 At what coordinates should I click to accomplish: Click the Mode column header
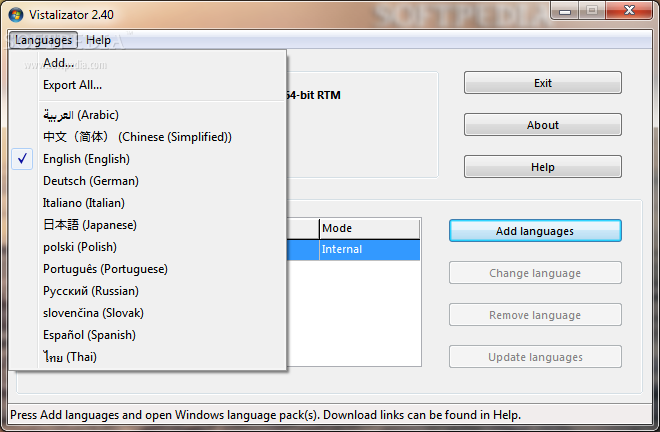pyautogui.click(x=370, y=228)
